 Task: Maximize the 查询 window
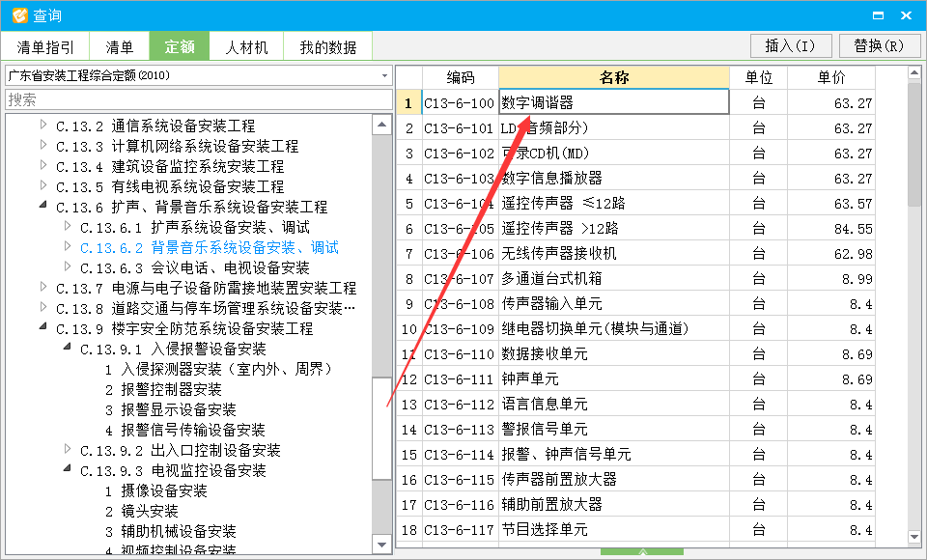tap(878, 15)
